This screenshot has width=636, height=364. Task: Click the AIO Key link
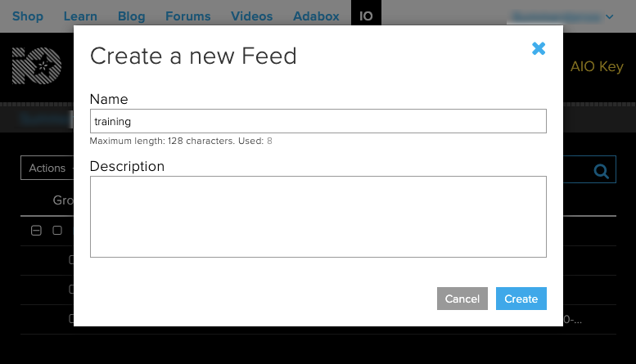(597, 67)
